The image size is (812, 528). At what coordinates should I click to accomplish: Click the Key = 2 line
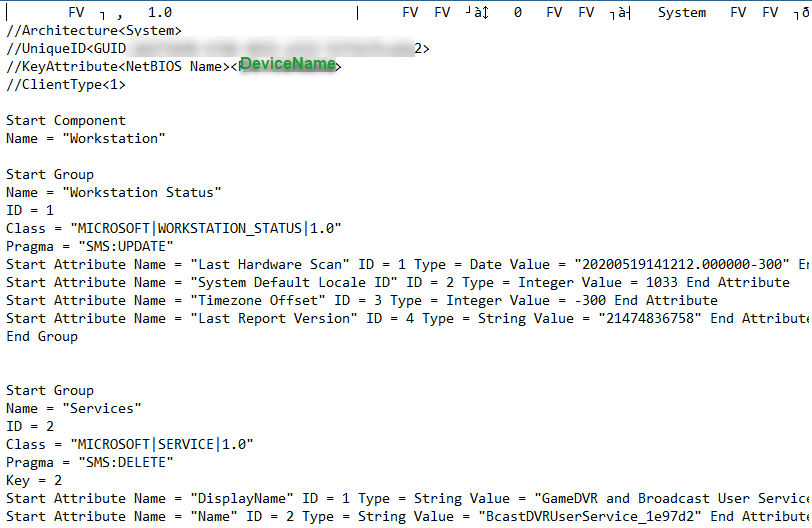click(34, 481)
